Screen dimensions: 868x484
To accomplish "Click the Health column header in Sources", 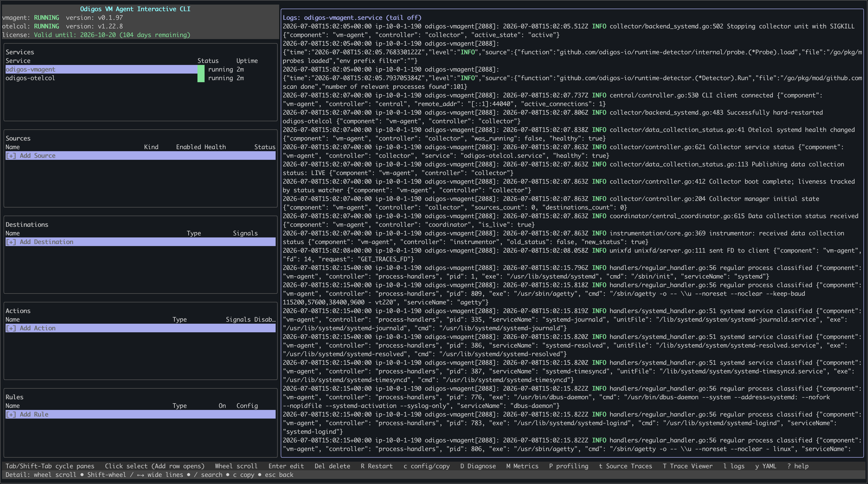I will tap(215, 147).
